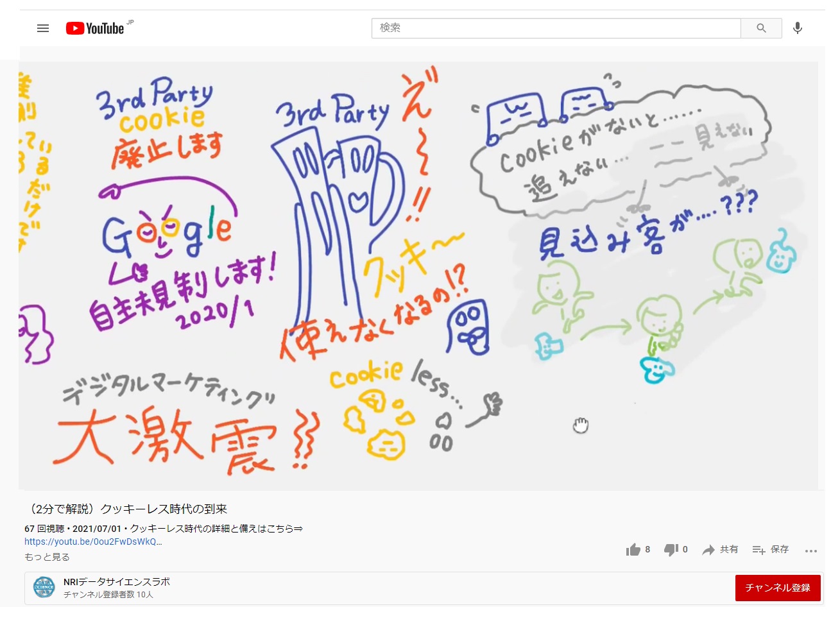This screenshot has width=840, height=623.
Task: Subscribe using チャンネル登録 button
Action: [x=778, y=588]
